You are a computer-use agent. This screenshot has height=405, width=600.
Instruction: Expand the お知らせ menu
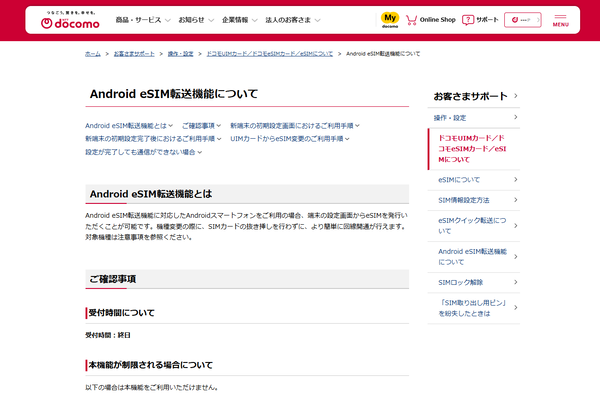(196, 20)
